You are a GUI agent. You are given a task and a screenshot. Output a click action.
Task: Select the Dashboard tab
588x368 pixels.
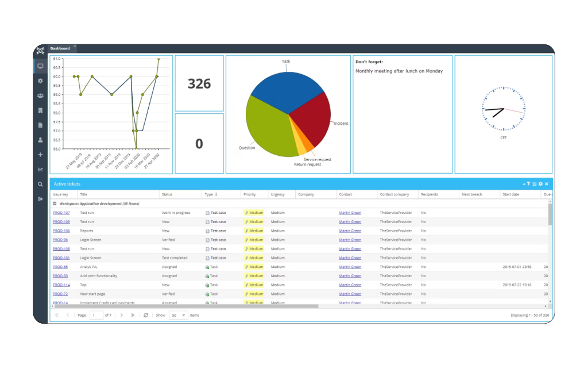click(60, 48)
